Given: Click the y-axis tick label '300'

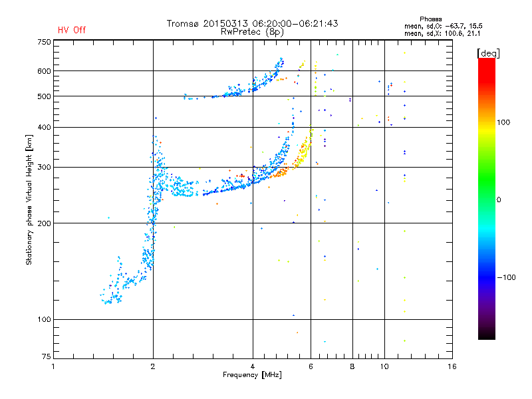Looking at the screenshot, I should [44, 167].
